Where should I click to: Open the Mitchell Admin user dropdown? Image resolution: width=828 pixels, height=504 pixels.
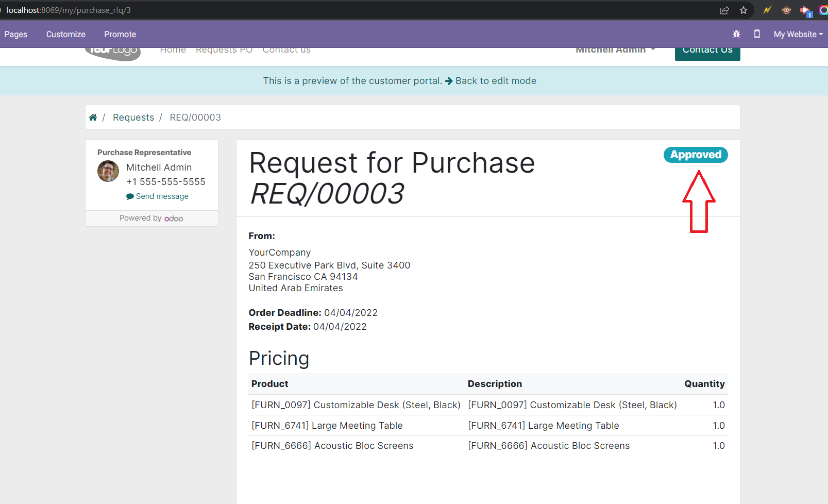coord(615,50)
